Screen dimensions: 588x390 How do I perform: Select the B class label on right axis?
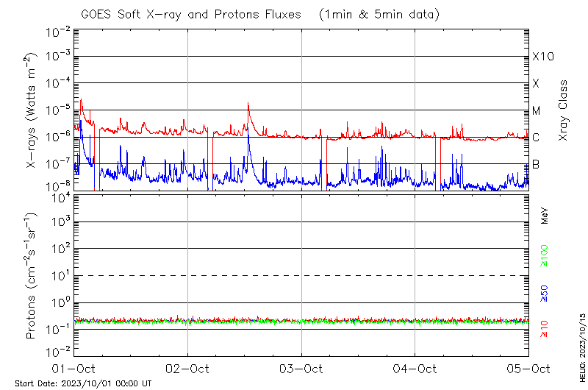coord(537,164)
